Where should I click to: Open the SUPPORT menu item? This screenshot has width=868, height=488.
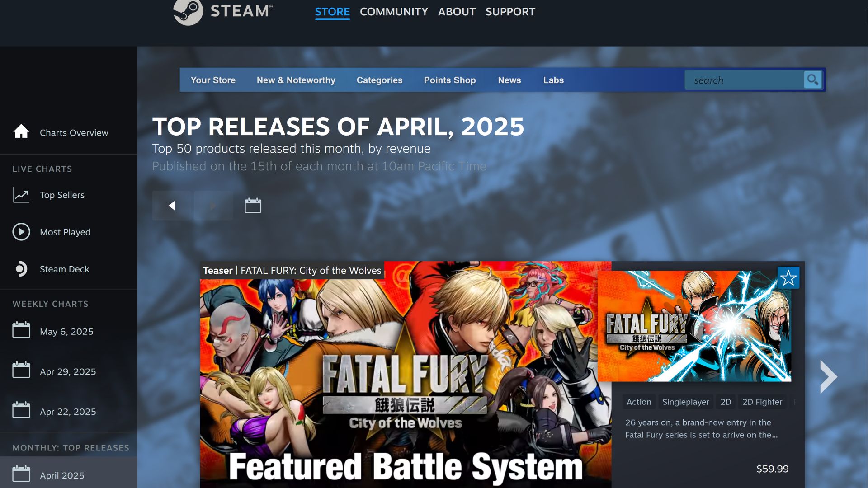coord(510,12)
